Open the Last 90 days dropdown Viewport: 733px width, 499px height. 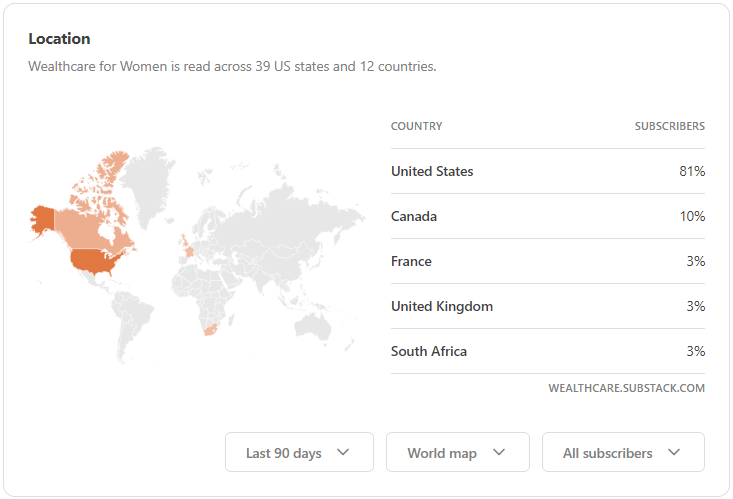[299, 452]
